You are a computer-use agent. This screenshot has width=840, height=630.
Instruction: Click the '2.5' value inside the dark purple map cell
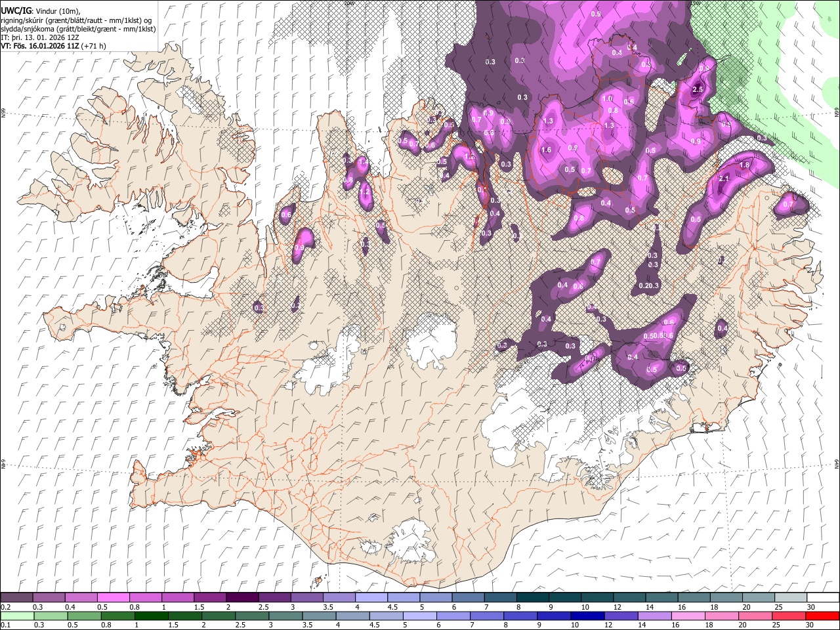click(x=698, y=90)
